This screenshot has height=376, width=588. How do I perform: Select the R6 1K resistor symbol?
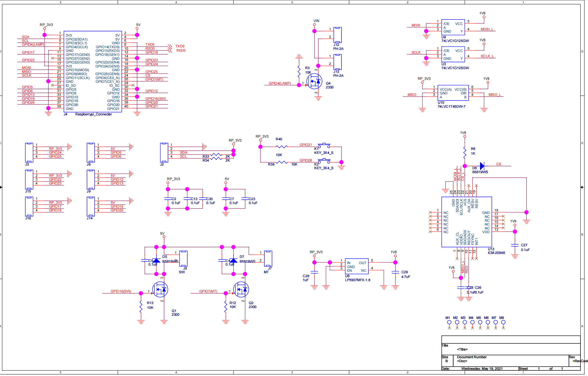point(465,152)
